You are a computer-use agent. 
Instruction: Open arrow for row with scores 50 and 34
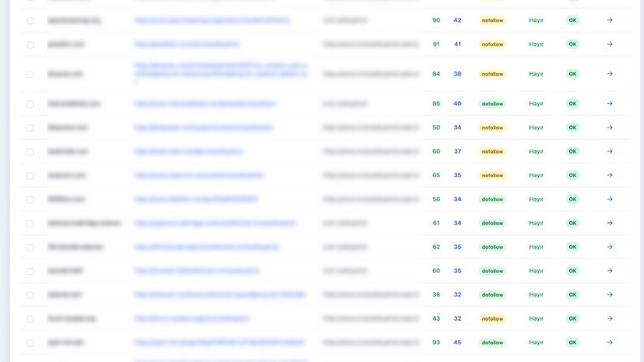(610, 127)
